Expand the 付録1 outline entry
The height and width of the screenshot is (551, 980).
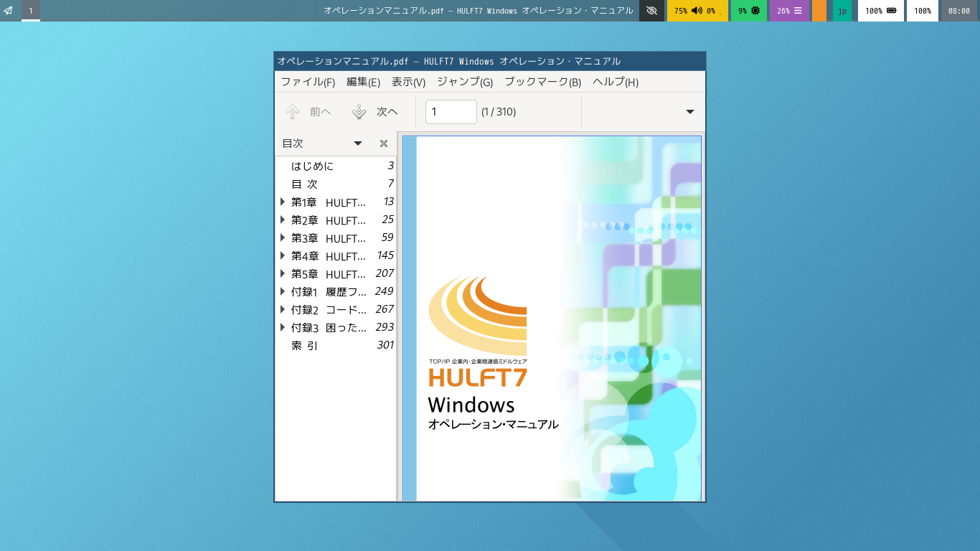tap(283, 291)
